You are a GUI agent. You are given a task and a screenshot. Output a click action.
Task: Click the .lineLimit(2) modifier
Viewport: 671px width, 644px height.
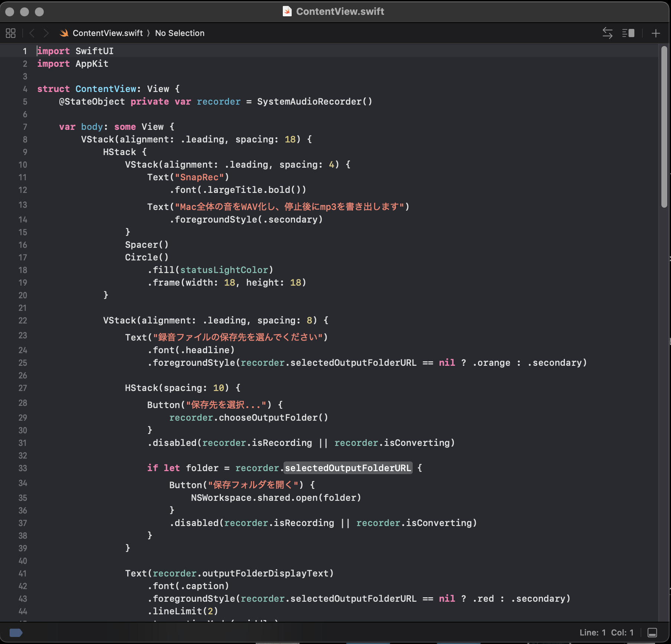pos(183,611)
